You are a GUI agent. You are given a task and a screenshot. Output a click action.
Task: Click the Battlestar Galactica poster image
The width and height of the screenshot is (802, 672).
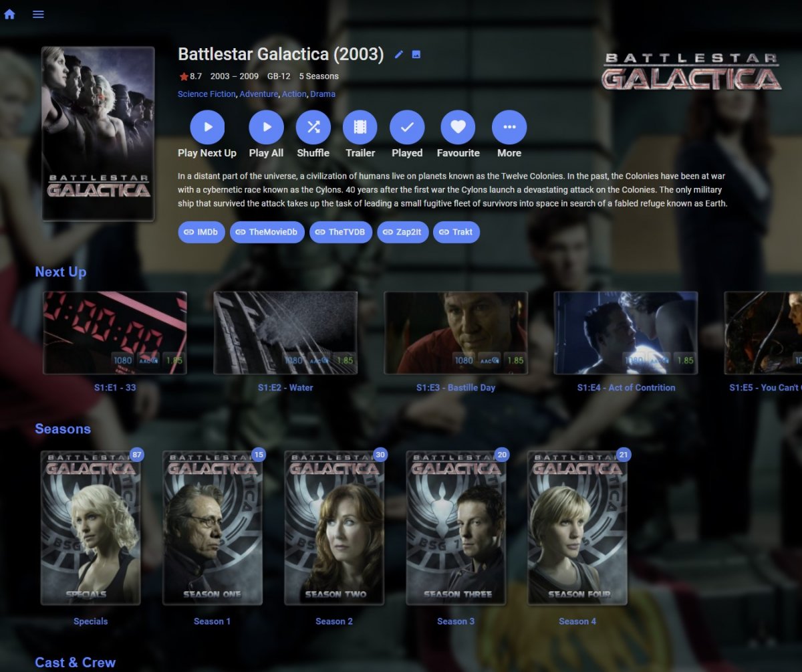click(98, 133)
